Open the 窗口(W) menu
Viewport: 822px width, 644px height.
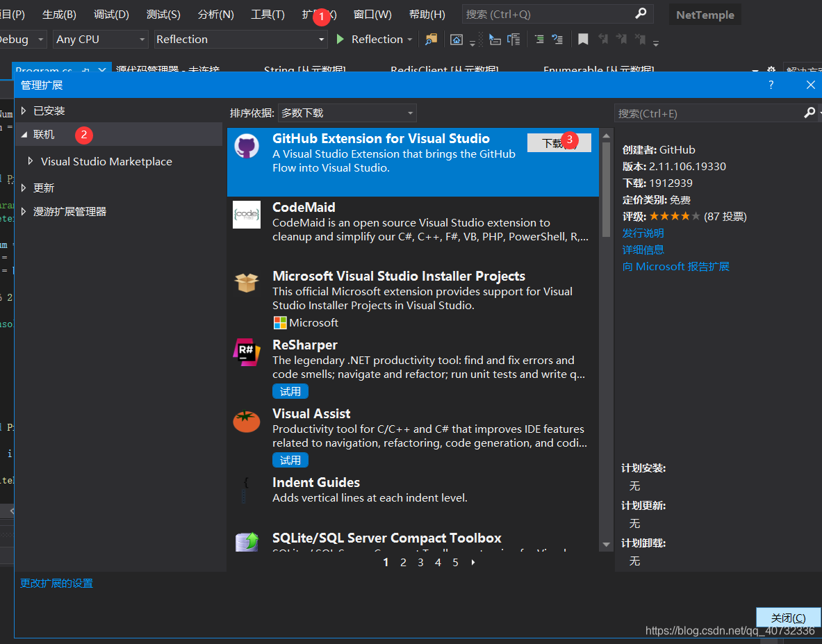pyautogui.click(x=372, y=14)
